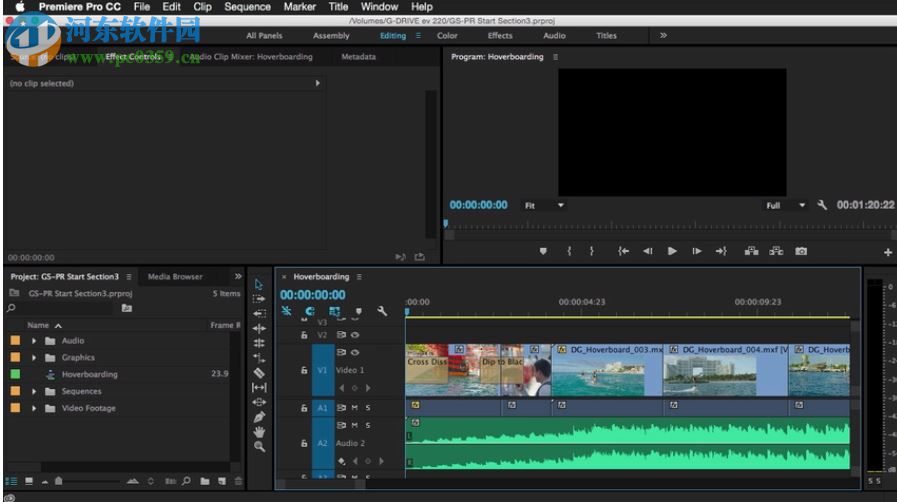The width and height of the screenshot is (897, 502).
Task: Open timeline display settings wrench
Action: click(x=382, y=311)
